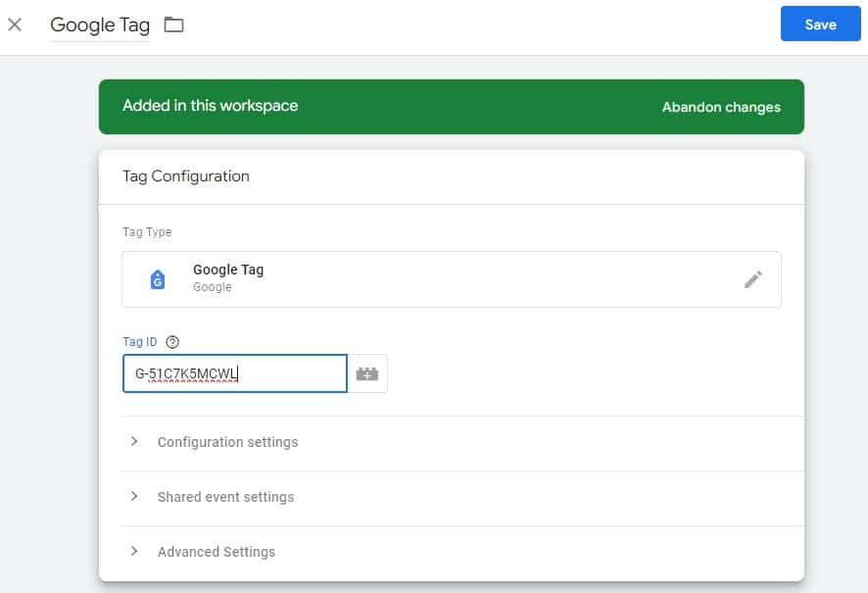Click the Tag Configuration heading
This screenshot has height=593, width=868.
click(x=186, y=176)
